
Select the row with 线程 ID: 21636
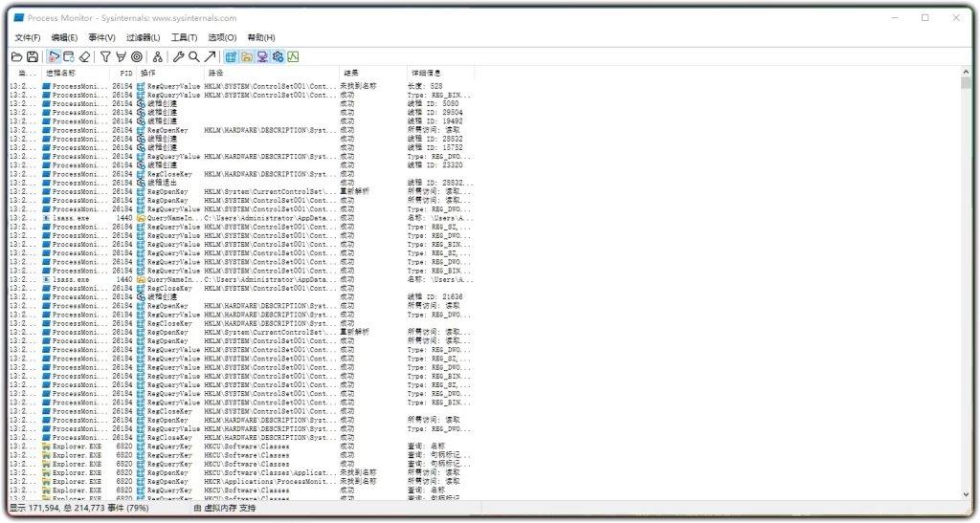point(241,297)
